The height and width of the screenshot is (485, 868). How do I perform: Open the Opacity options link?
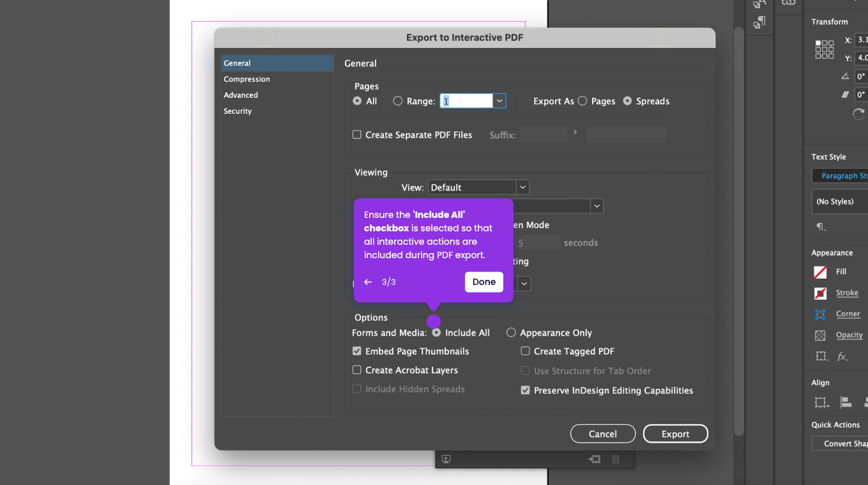tap(849, 335)
